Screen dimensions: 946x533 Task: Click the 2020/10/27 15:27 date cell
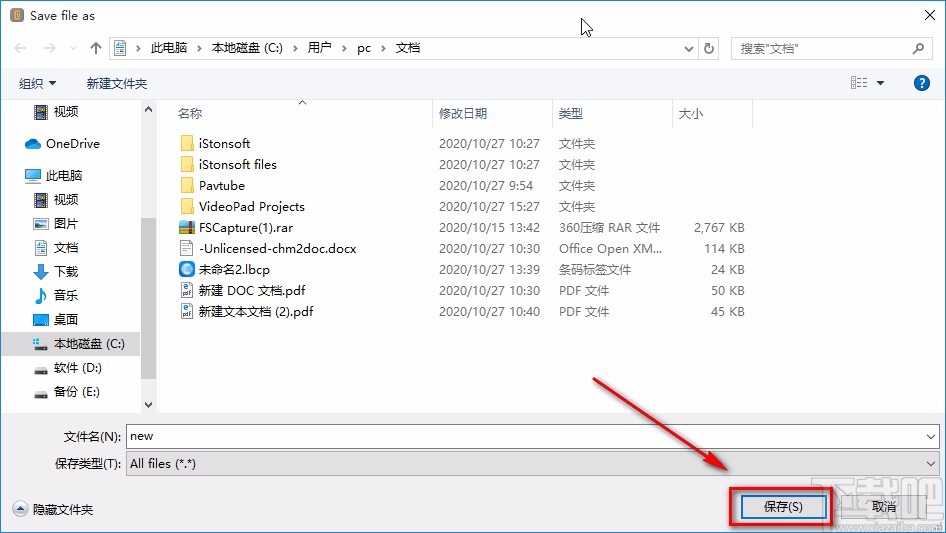point(489,206)
